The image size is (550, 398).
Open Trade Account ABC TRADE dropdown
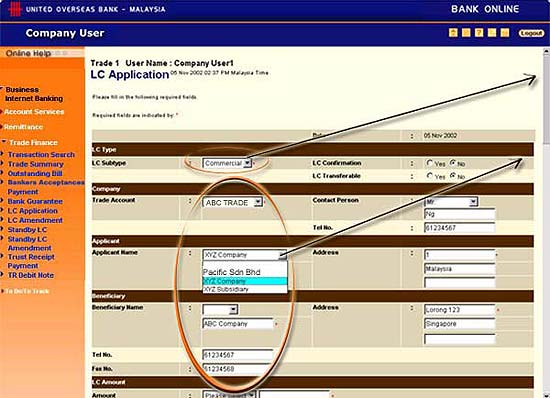pyautogui.click(x=232, y=202)
